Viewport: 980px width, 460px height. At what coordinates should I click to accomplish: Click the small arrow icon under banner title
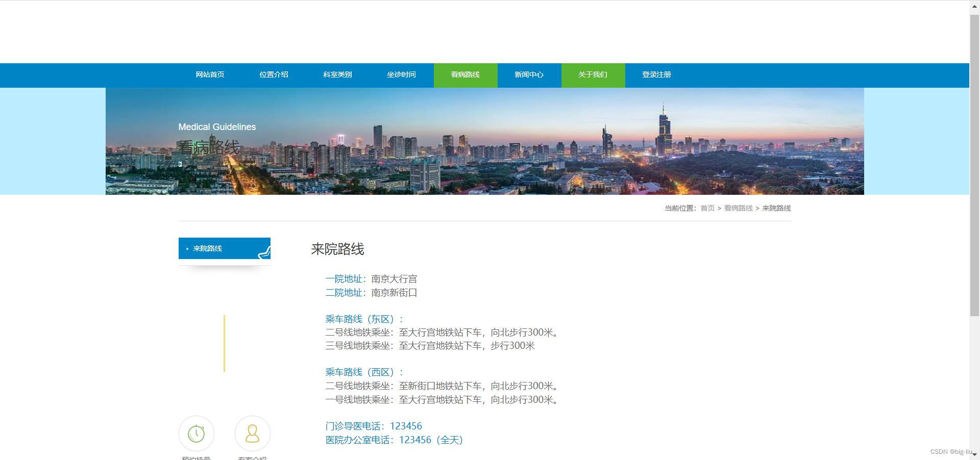click(x=180, y=164)
